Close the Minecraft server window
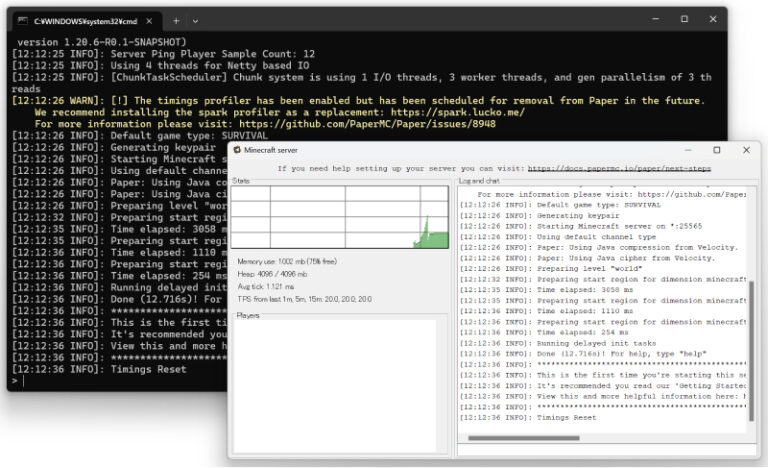Screen dimensions: 768x468 pos(745,150)
